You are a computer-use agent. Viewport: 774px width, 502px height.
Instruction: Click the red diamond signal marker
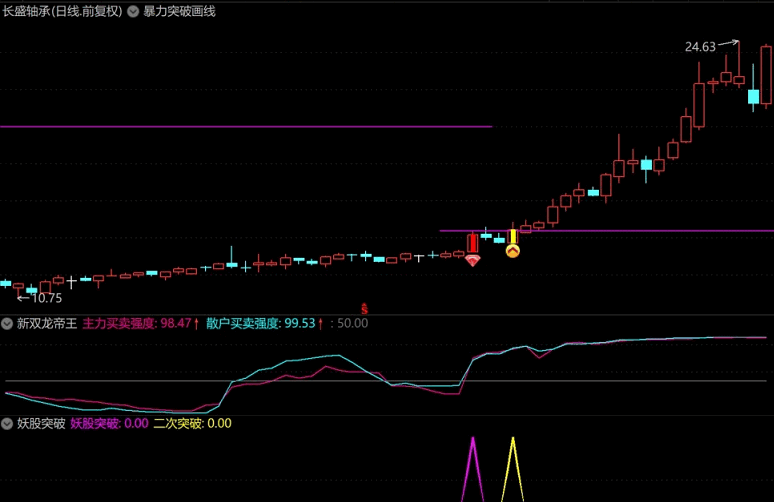[472, 260]
